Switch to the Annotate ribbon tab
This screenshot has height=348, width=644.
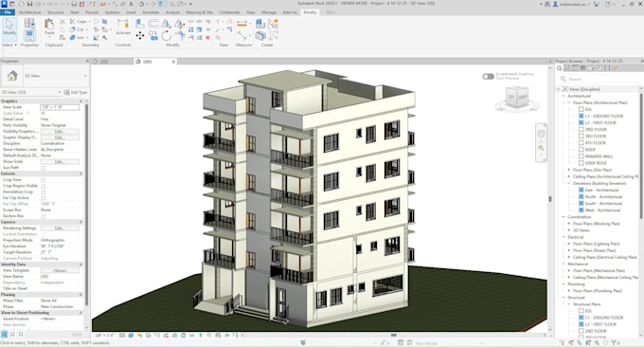[x=151, y=12]
